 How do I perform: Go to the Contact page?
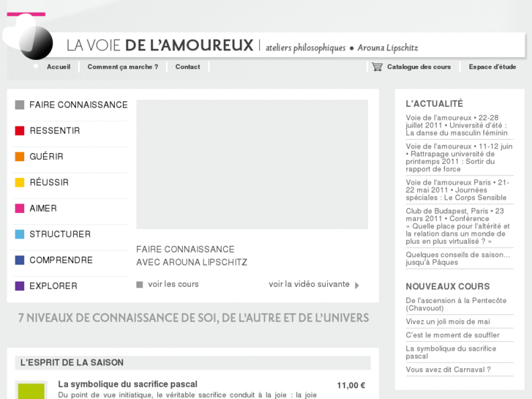[x=187, y=67]
